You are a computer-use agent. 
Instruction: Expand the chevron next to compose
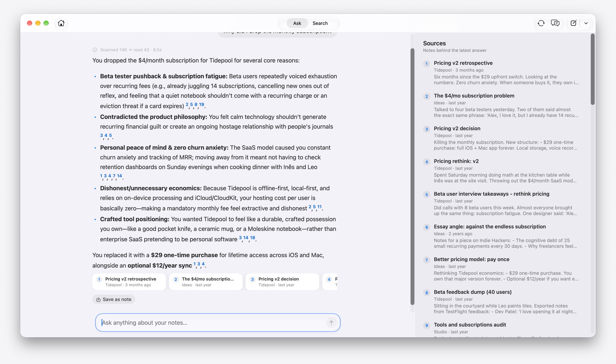[x=586, y=23]
